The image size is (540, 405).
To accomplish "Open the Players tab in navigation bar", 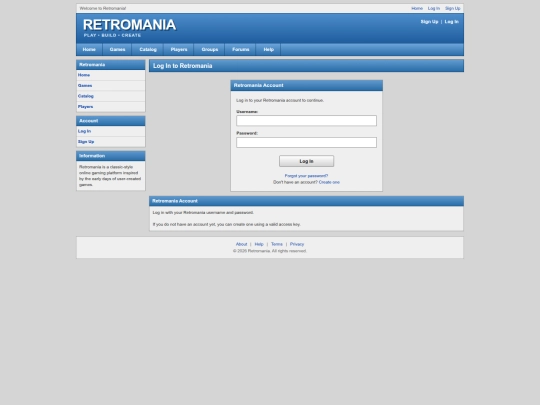I will click(179, 50).
